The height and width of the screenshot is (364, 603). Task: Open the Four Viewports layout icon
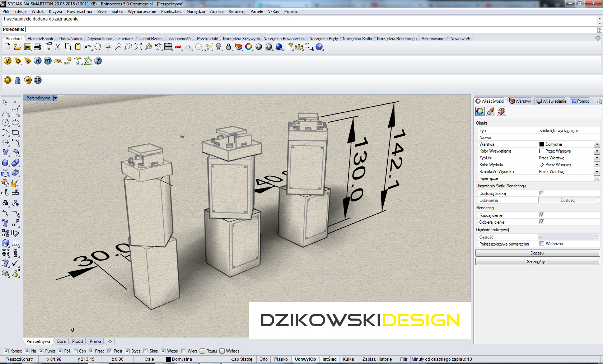coord(168,47)
